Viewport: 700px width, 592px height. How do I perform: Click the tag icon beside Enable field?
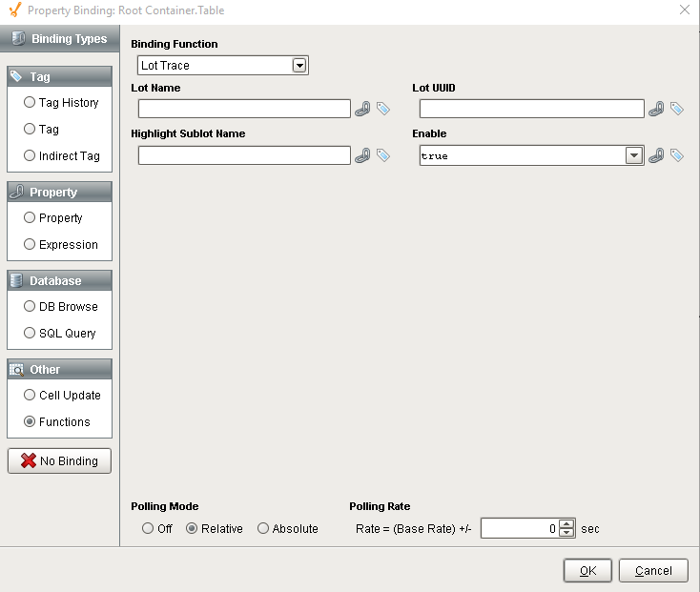point(676,155)
